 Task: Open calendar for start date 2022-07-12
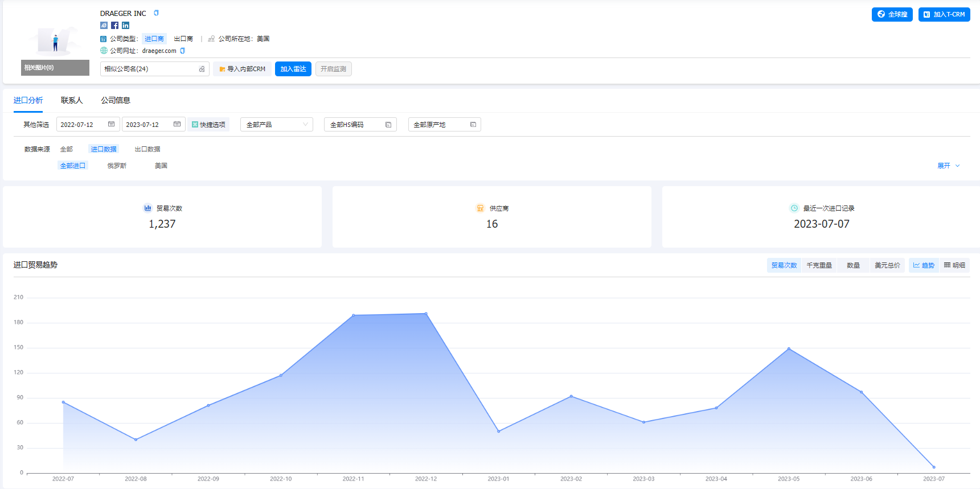pos(111,124)
